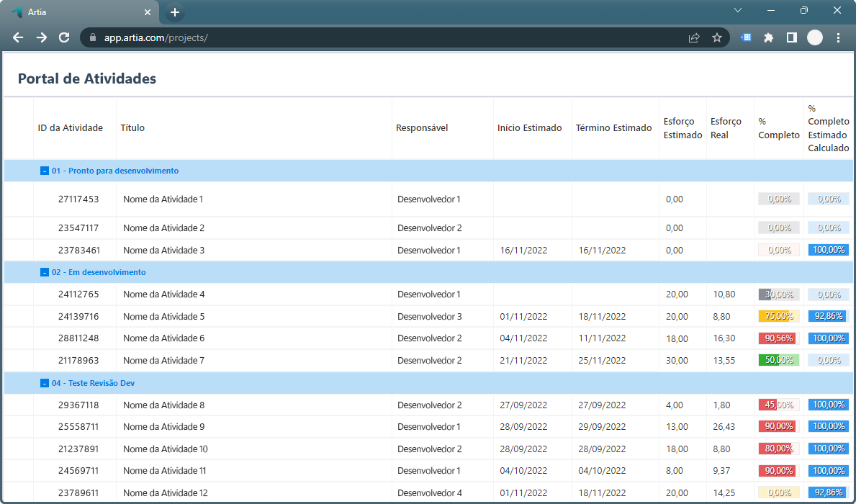Open the user profile avatar

coord(815,37)
